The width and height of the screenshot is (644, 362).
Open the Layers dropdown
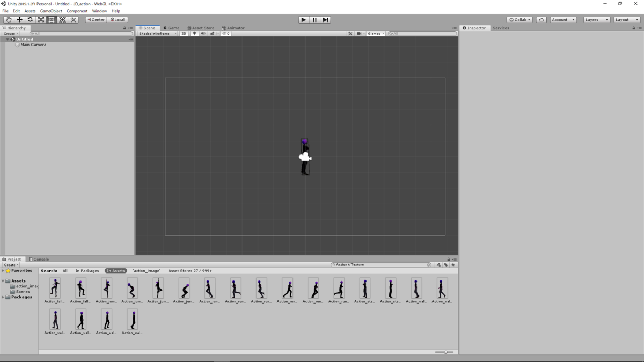596,20
